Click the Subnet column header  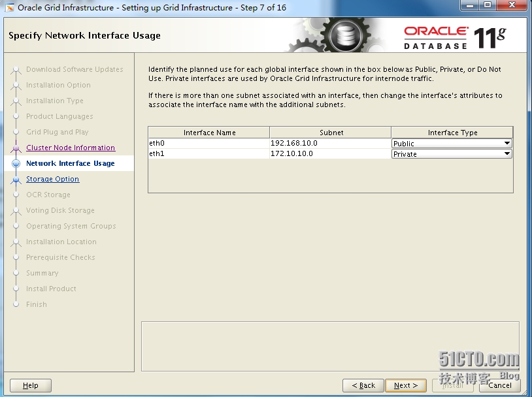[331, 133]
